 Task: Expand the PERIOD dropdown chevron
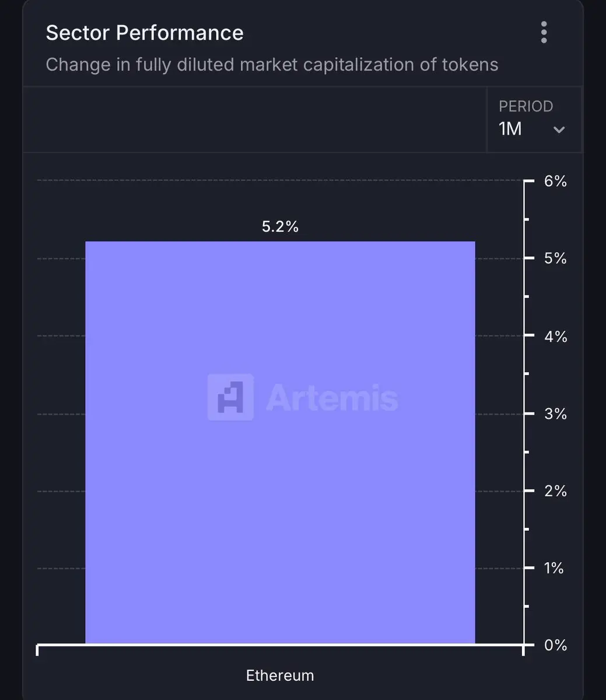pyautogui.click(x=559, y=129)
